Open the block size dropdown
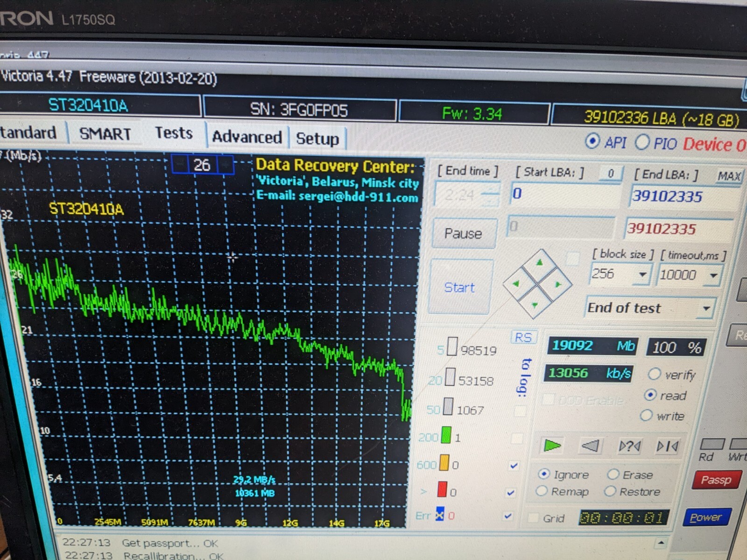 tap(642, 274)
